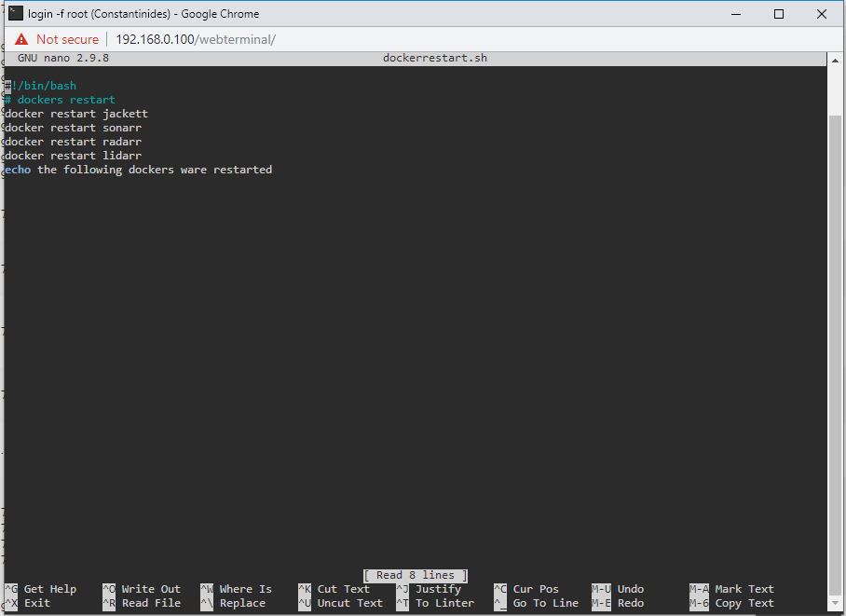Click the 'docker restart jackett' line
The width and height of the screenshot is (846, 616).
tap(76, 114)
